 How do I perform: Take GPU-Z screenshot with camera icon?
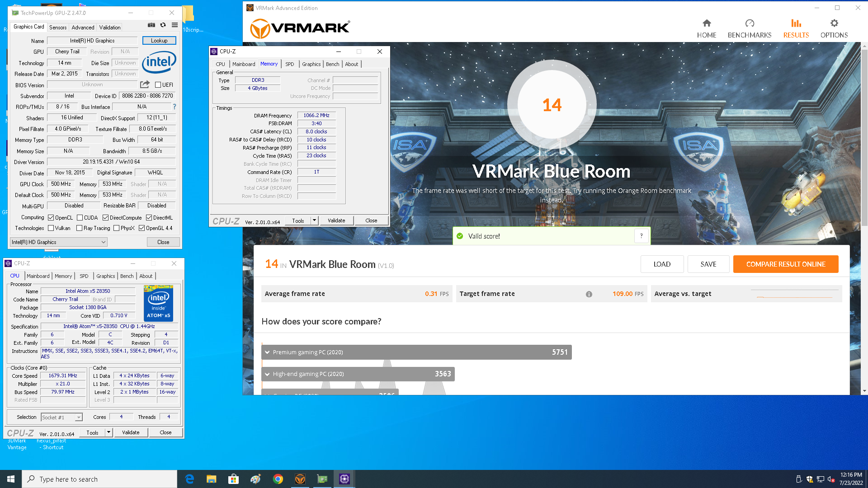point(151,25)
